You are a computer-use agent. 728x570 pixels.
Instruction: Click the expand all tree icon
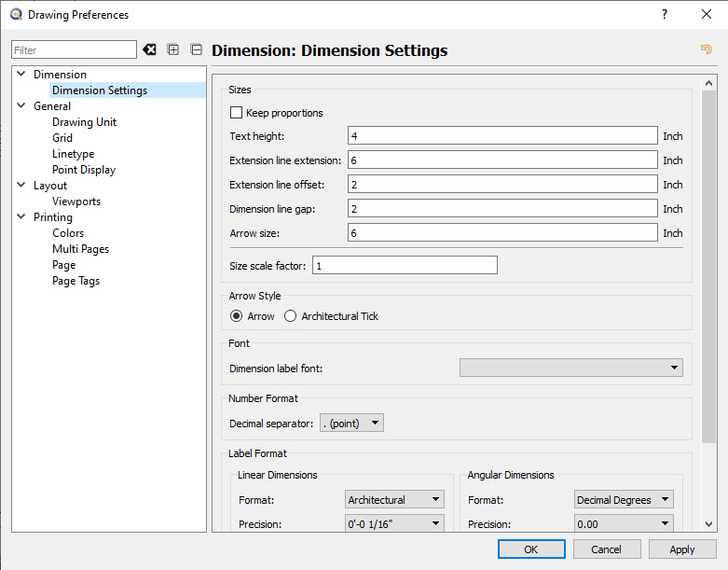point(173,49)
